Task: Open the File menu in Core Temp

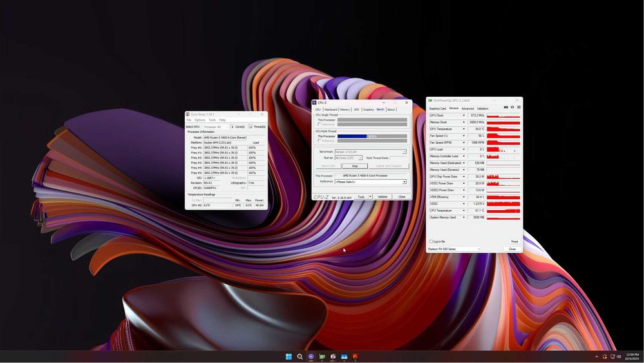Action: click(189, 120)
